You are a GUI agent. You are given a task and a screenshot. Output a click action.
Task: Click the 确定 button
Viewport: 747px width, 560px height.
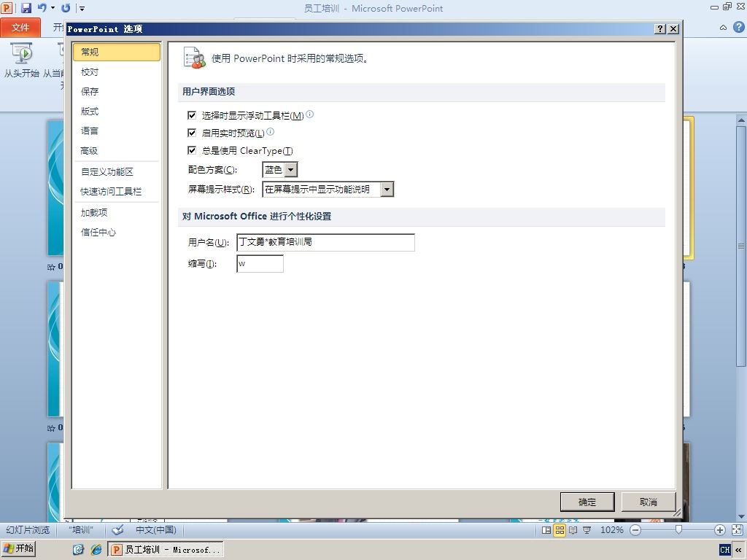pyautogui.click(x=587, y=502)
